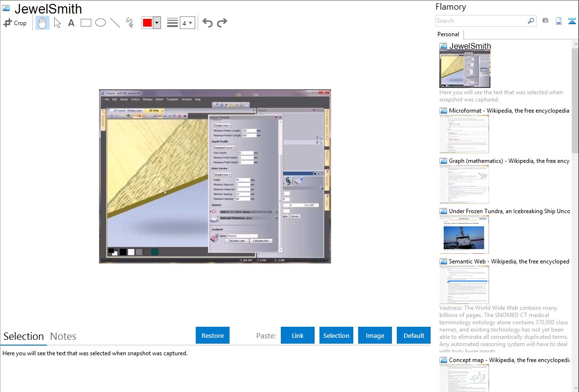This screenshot has width=579, height=392.
Task: Pick the ellipse drawing tool
Action: click(x=101, y=23)
